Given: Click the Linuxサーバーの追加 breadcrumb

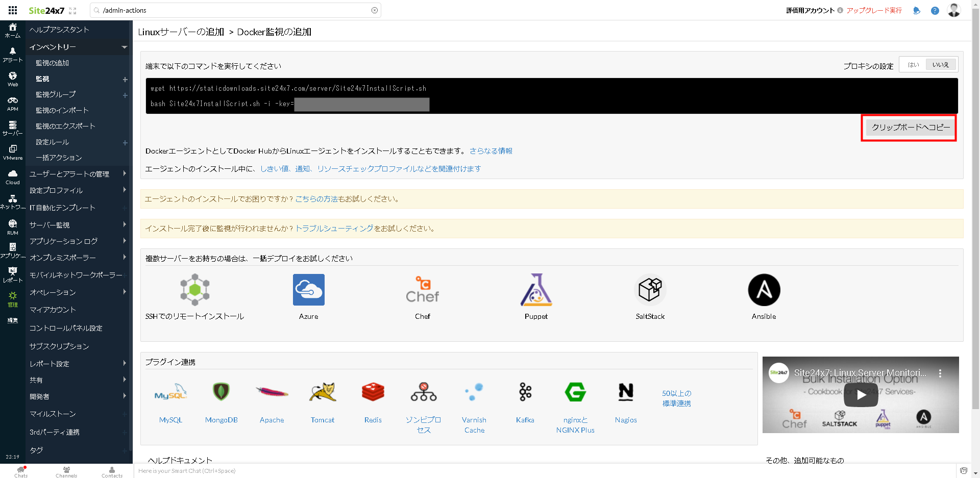Looking at the screenshot, I should 181,32.
